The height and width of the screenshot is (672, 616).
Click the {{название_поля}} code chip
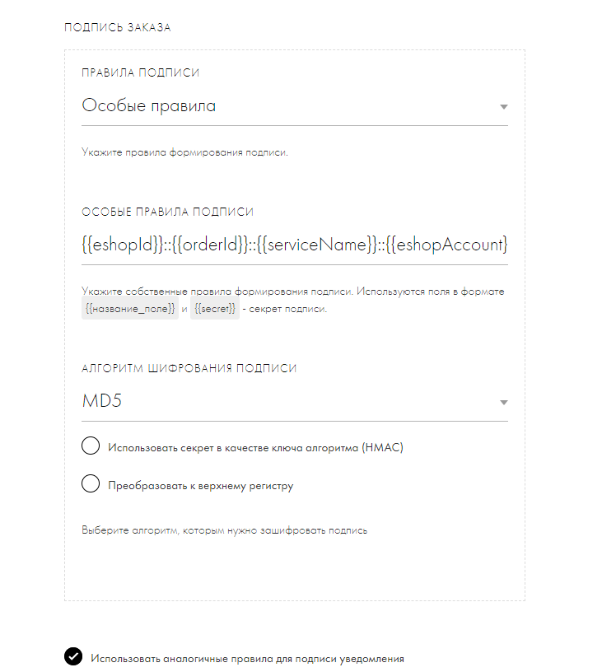click(129, 309)
